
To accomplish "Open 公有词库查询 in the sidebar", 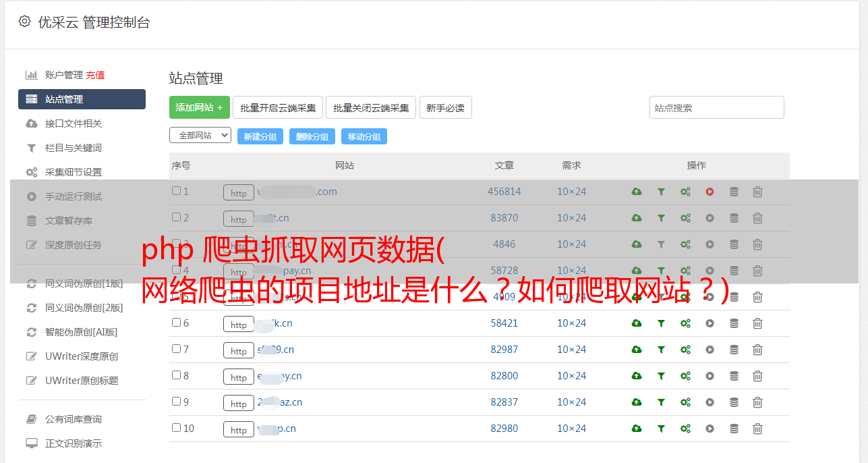I will 74,419.
